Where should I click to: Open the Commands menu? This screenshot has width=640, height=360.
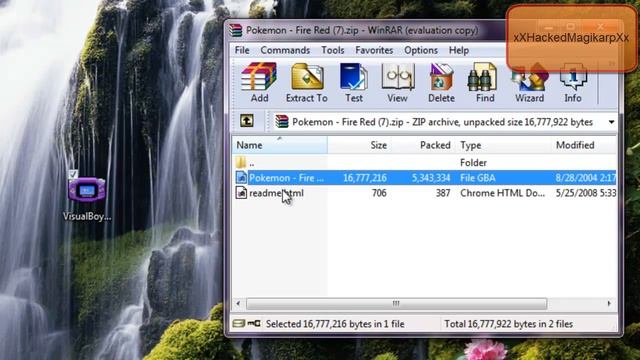pos(285,50)
